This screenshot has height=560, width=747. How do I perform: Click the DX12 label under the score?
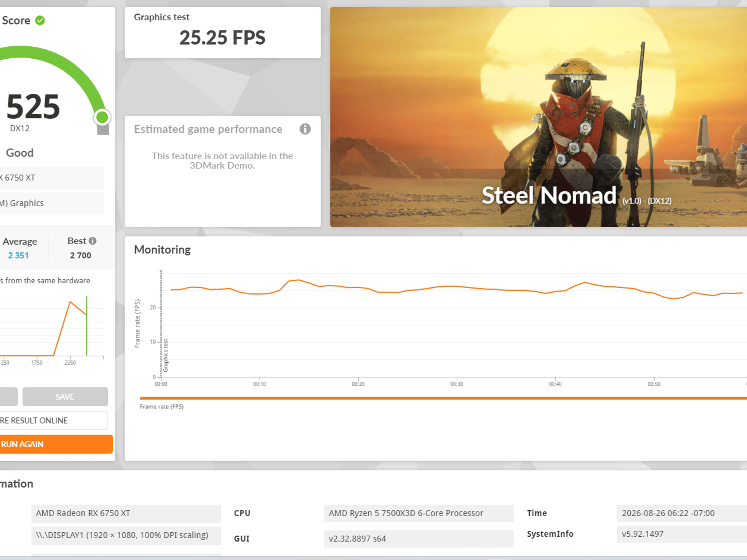[x=20, y=128]
